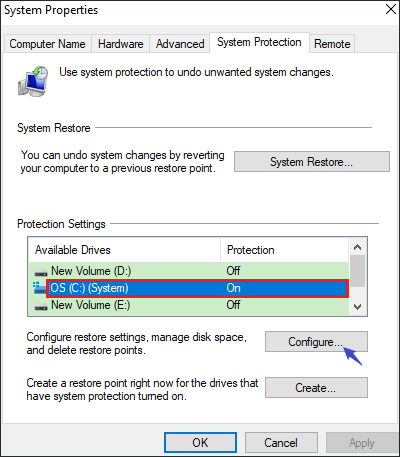Viewport: 400px width, 457px height.
Task: Open the System Restore wizard button
Action: point(312,162)
